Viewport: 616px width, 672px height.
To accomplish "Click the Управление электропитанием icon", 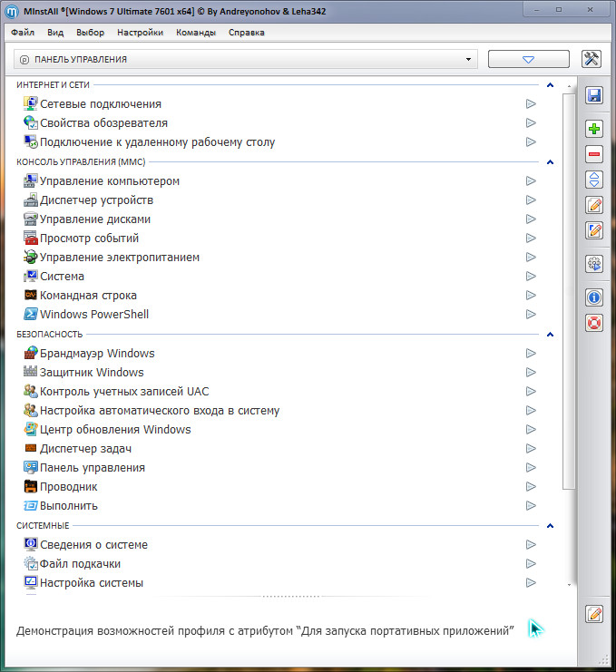I will [31, 258].
